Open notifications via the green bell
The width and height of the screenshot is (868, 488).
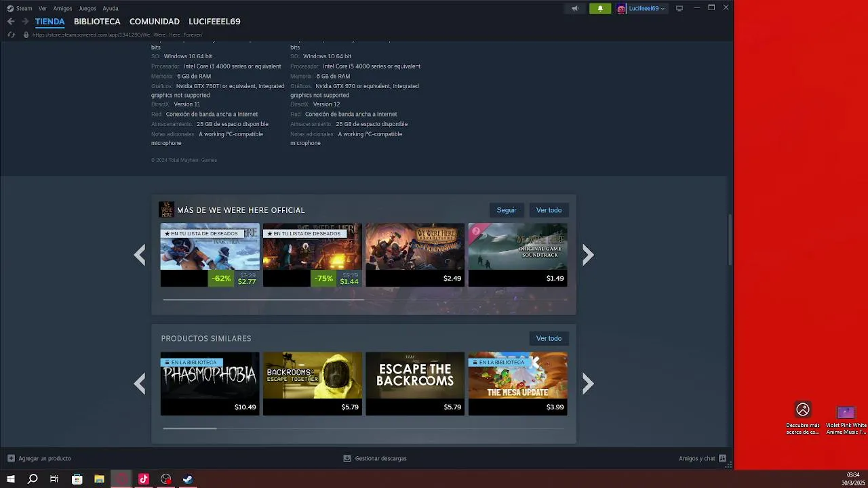(x=600, y=9)
